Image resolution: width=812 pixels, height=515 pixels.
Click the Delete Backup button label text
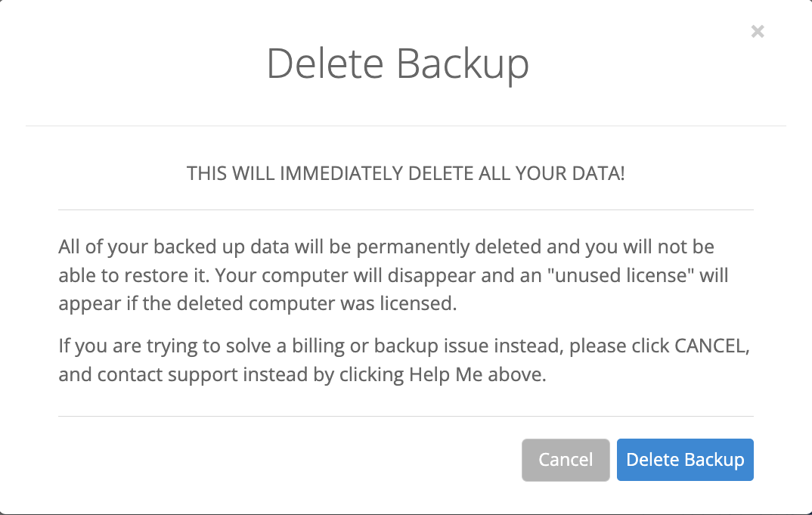(685, 459)
